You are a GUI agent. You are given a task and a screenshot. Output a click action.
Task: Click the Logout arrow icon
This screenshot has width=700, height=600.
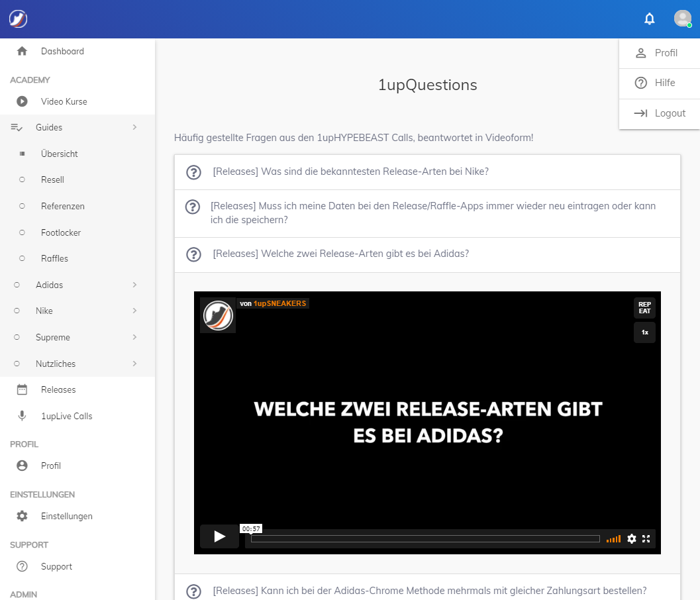[x=640, y=113]
